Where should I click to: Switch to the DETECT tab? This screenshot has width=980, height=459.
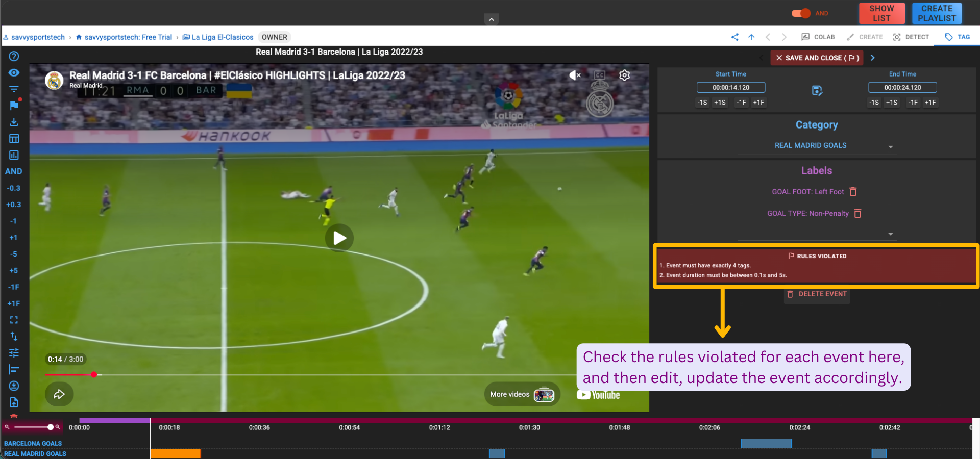pyautogui.click(x=911, y=37)
